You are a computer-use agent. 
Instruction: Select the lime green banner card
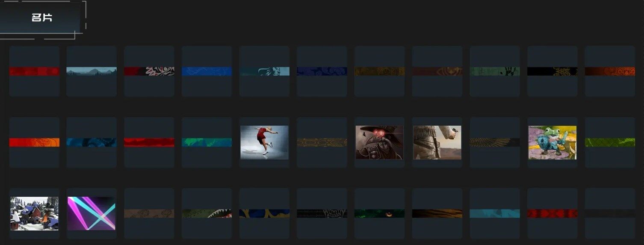(610, 142)
